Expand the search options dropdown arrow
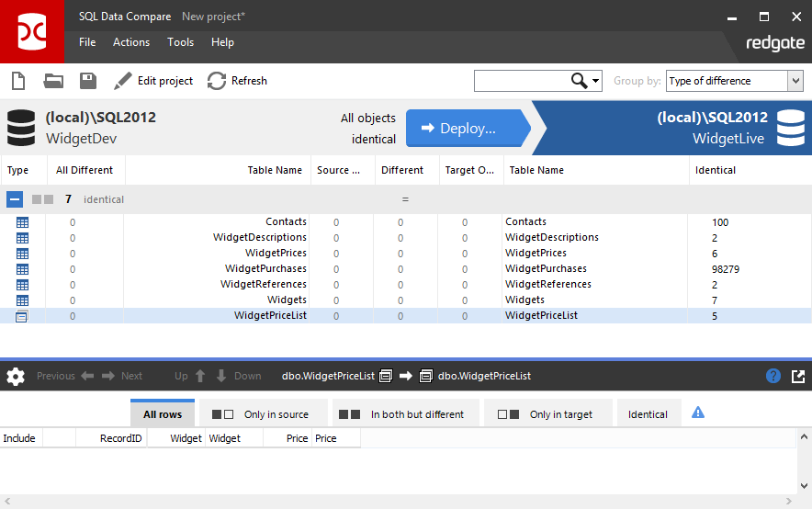812x509 pixels. click(x=596, y=81)
